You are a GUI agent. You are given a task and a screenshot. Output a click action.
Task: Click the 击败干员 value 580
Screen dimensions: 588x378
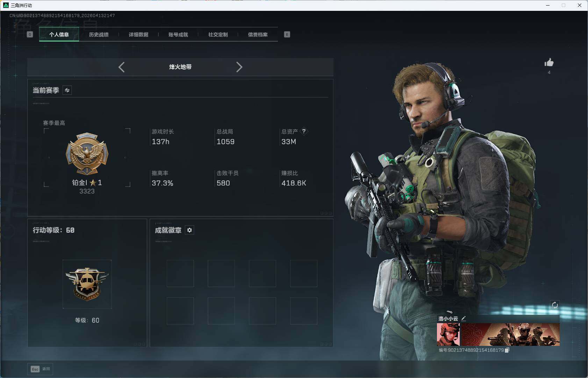[x=223, y=183]
